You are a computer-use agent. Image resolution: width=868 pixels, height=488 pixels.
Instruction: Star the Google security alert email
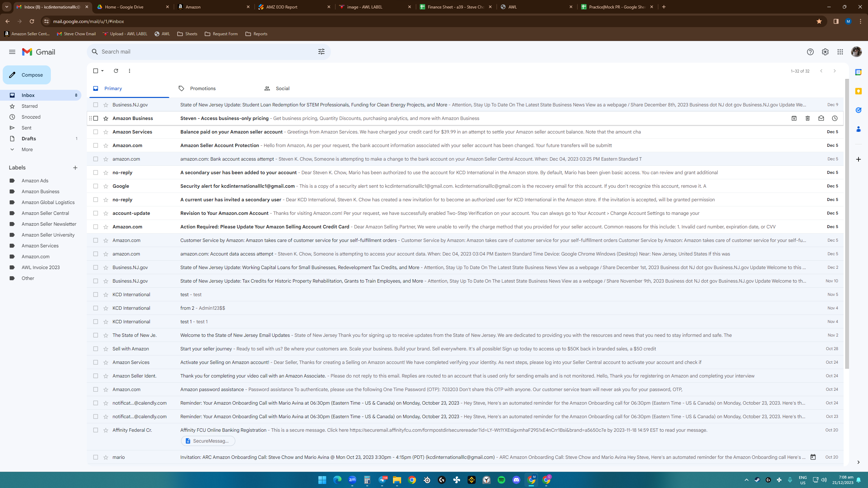(x=106, y=186)
